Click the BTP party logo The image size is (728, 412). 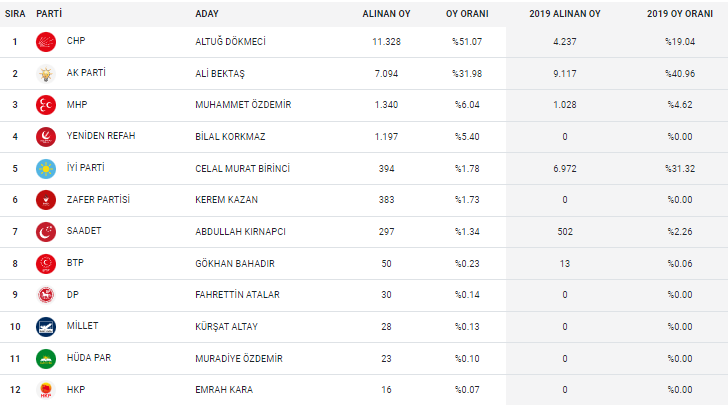click(x=47, y=263)
